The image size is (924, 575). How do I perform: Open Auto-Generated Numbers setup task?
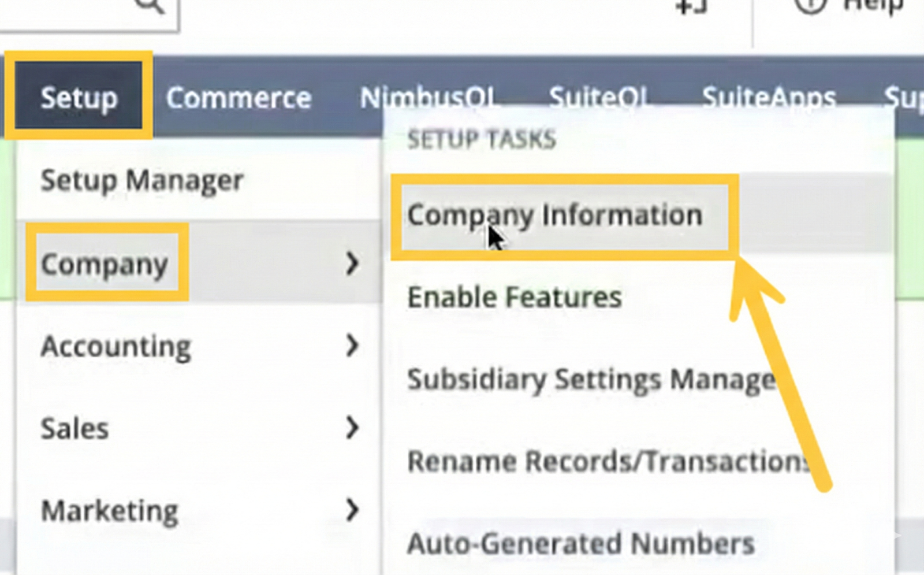pyautogui.click(x=580, y=543)
